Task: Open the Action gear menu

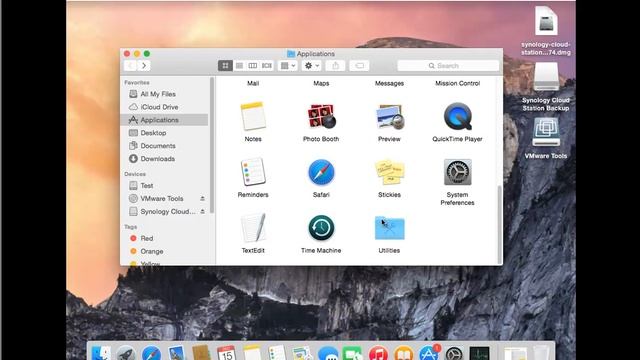Action: click(x=311, y=66)
